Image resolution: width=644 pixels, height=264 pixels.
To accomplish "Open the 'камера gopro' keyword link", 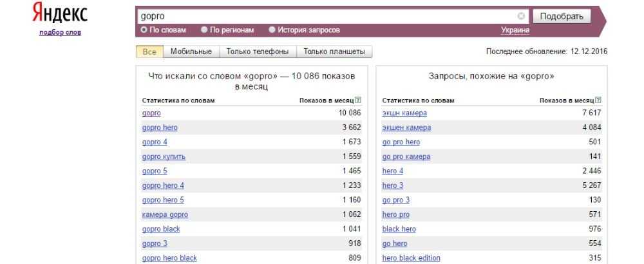I will pos(165,214).
